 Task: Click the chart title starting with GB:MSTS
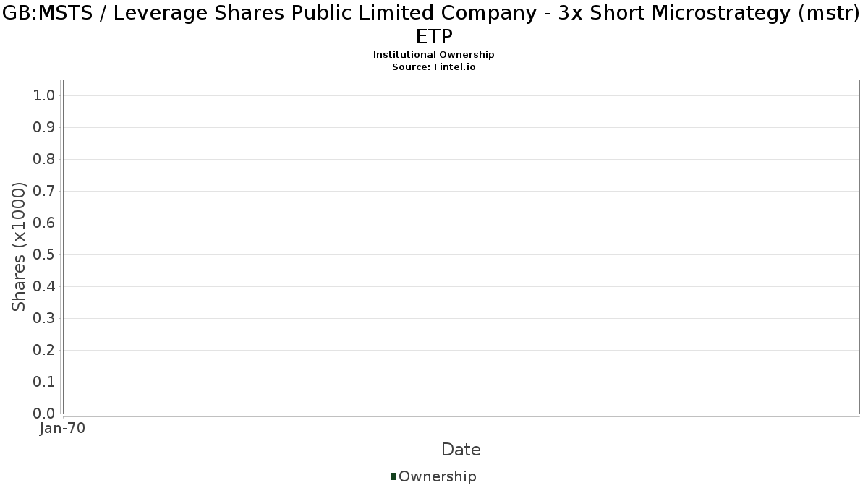(x=434, y=14)
